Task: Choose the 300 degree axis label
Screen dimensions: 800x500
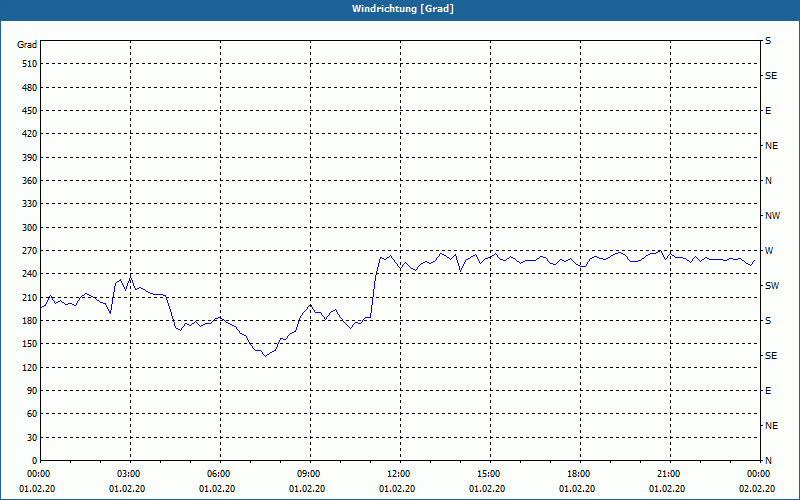Action: (29, 227)
